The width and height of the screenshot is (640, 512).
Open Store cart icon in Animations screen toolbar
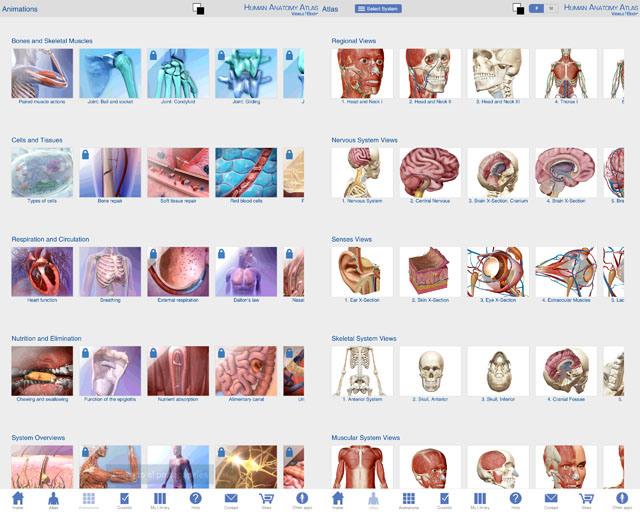[x=266, y=499]
